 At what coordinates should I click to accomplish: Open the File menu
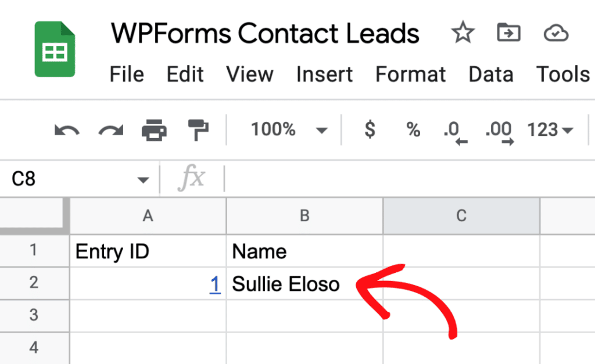point(127,74)
